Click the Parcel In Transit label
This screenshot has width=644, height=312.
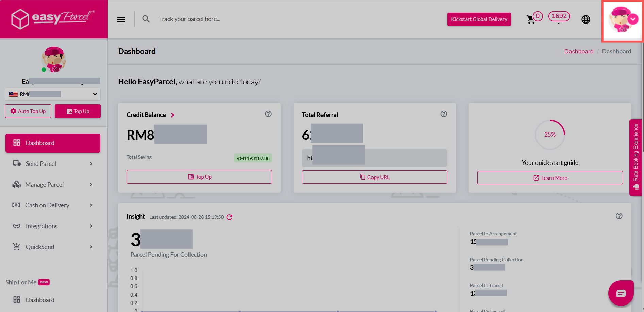click(486, 285)
